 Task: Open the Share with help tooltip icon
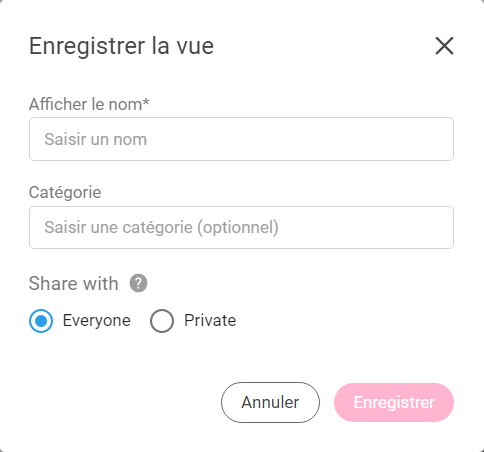pyautogui.click(x=138, y=283)
